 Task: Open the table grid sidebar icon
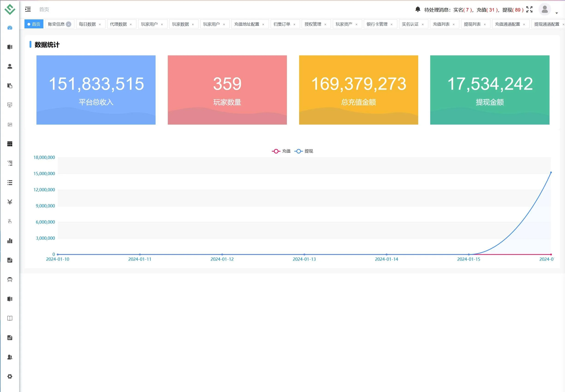pos(10,144)
